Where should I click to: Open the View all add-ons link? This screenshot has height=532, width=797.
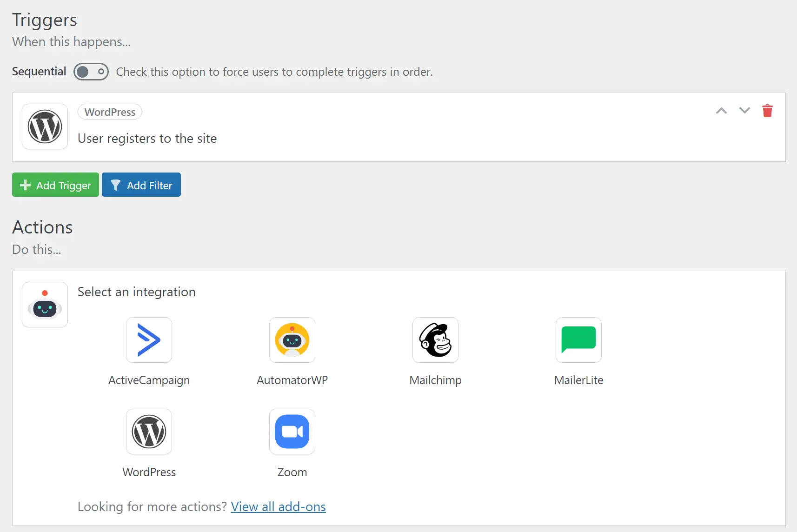278,506
